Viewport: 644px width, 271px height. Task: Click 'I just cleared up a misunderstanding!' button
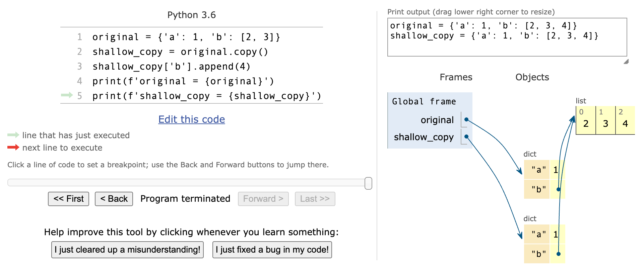tap(127, 250)
